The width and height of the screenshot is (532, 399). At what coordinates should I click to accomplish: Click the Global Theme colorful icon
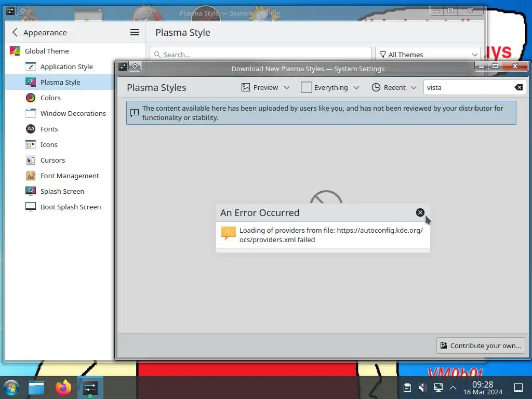tap(15, 51)
